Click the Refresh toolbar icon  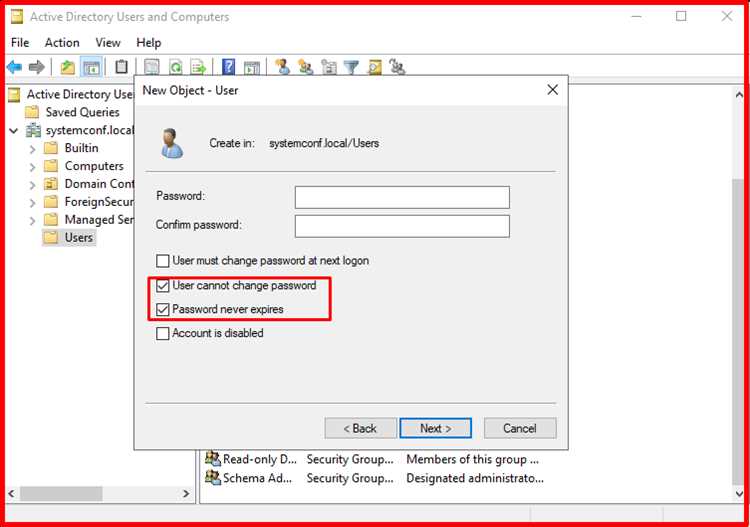click(x=176, y=67)
